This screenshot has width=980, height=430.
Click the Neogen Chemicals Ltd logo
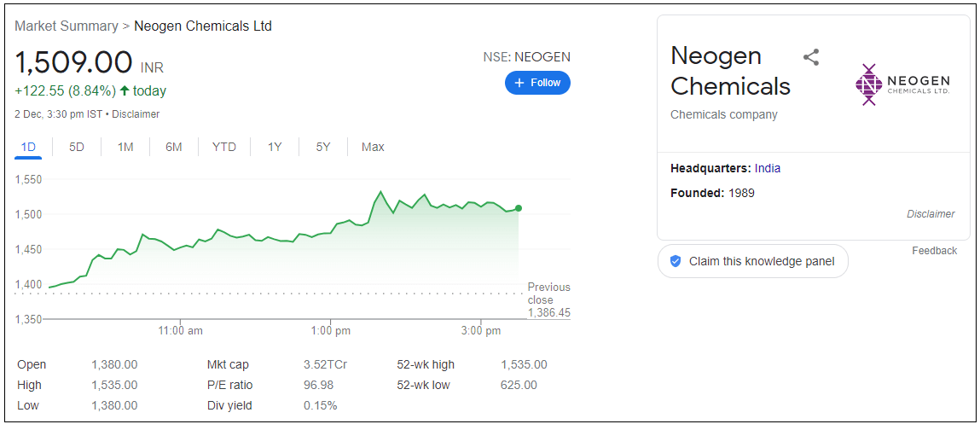(x=902, y=84)
